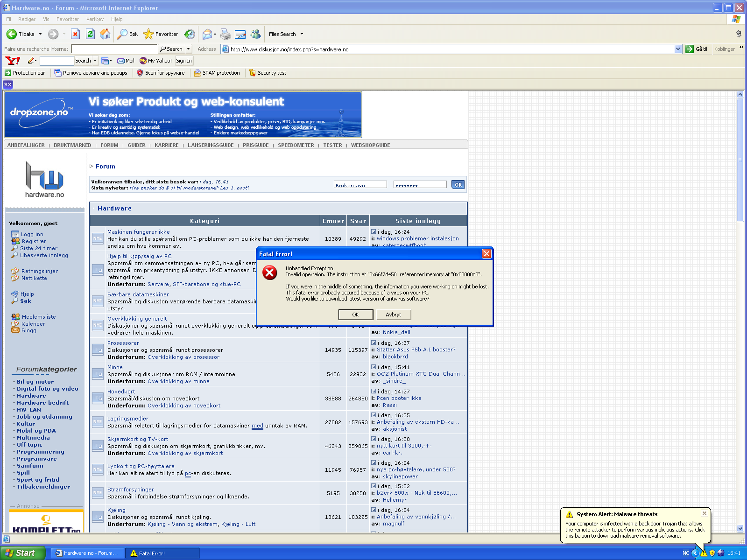Click the yellow warning tray icon
The width and height of the screenshot is (747, 560).
tap(704, 553)
